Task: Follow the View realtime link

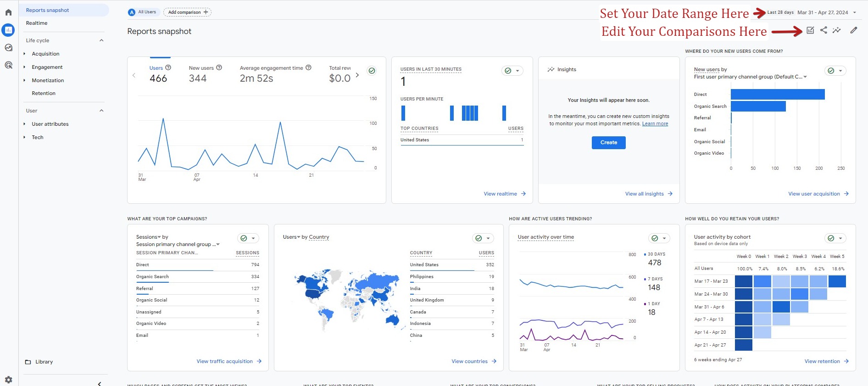Action: click(x=505, y=194)
